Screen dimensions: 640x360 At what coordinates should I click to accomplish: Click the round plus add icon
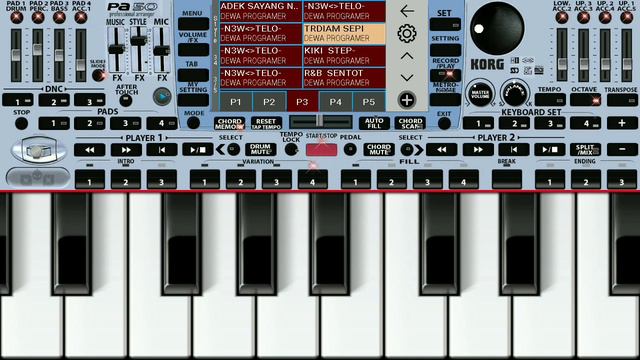[x=407, y=100]
